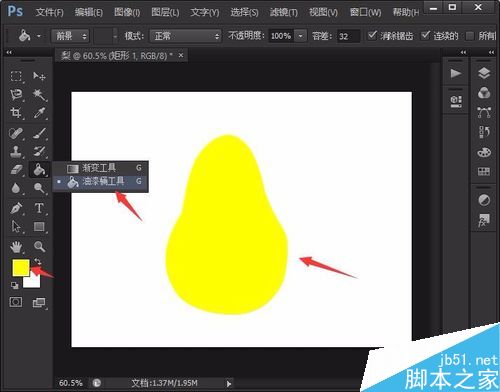Select the Pen tool
Viewport: 500px width, 392px height.
click(x=16, y=208)
